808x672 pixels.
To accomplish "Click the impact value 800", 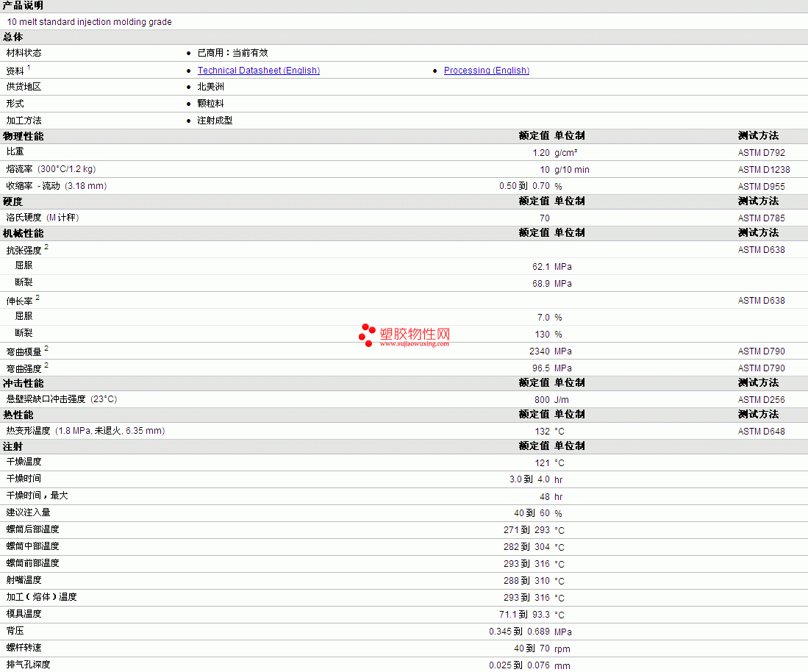I will 542,399.
